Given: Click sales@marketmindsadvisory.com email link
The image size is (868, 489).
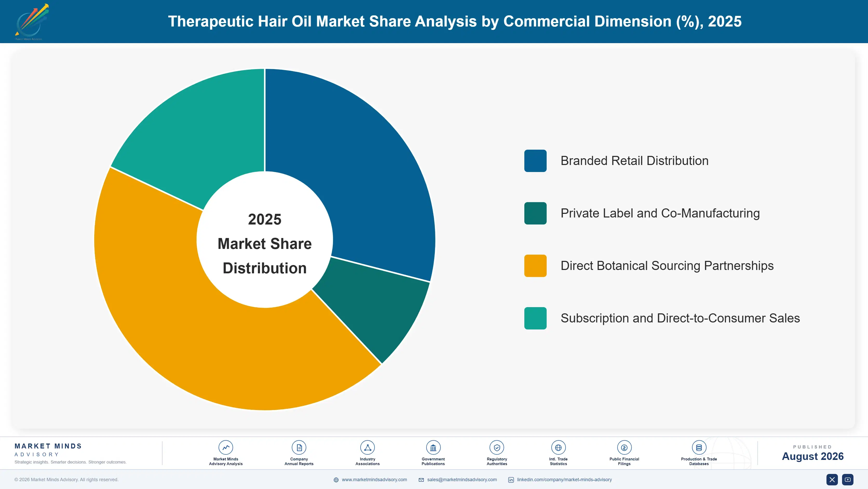Looking at the screenshot, I should [462, 480].
